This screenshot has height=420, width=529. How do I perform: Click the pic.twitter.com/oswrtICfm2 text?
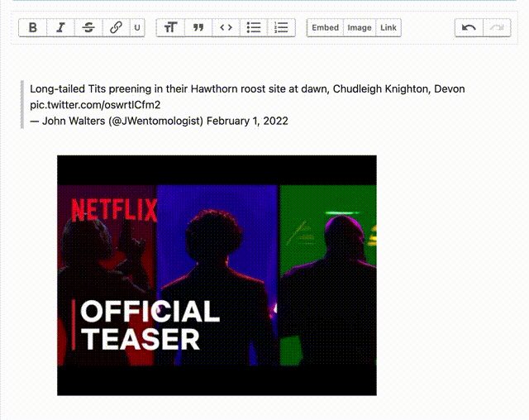click(95, 105)
